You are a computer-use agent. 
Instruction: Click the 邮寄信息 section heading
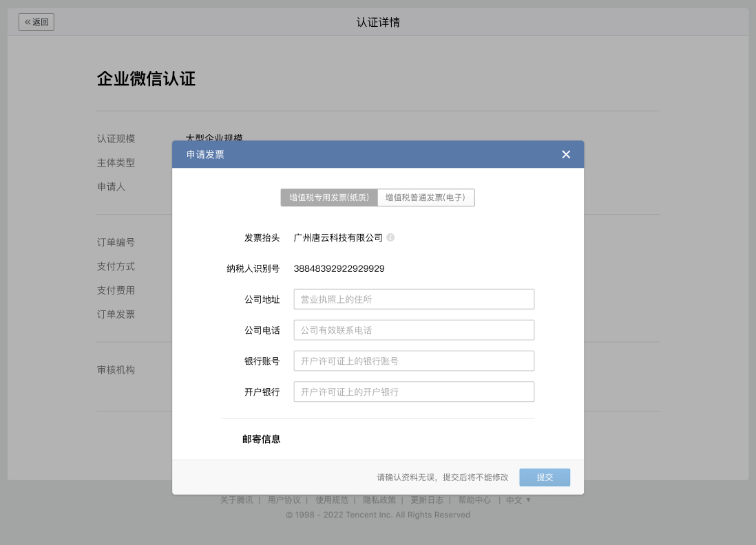point(262,439)
